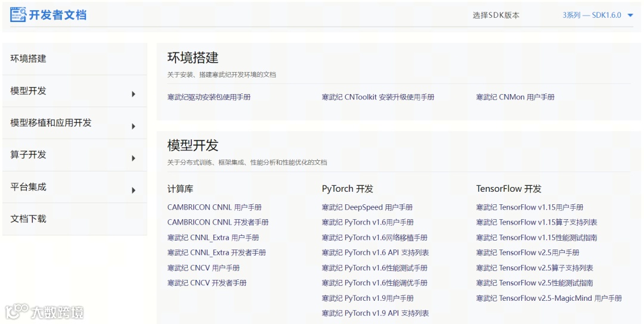
Task: Open the SDK version dropdown arrow
Action: [x=630, y=15]
